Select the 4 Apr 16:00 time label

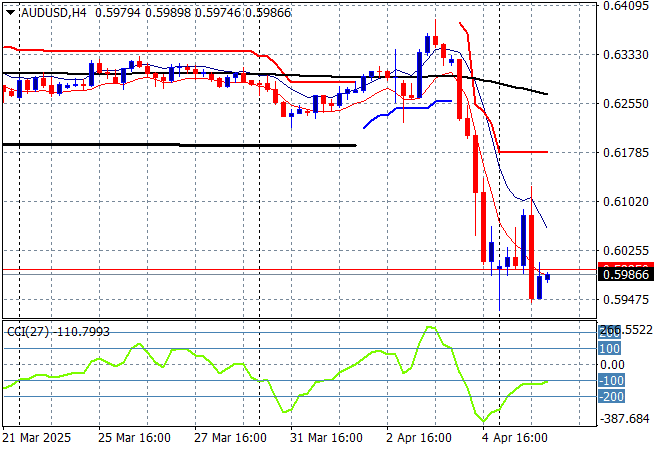coord(515,438)
